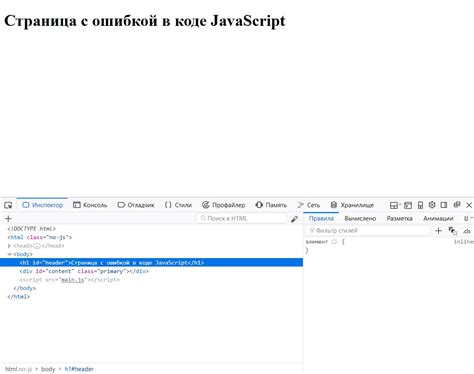Switch to the Вычислено computed tab
This screenshot has height=374, width=474.
pyautogui.click(x=360, y=218)
